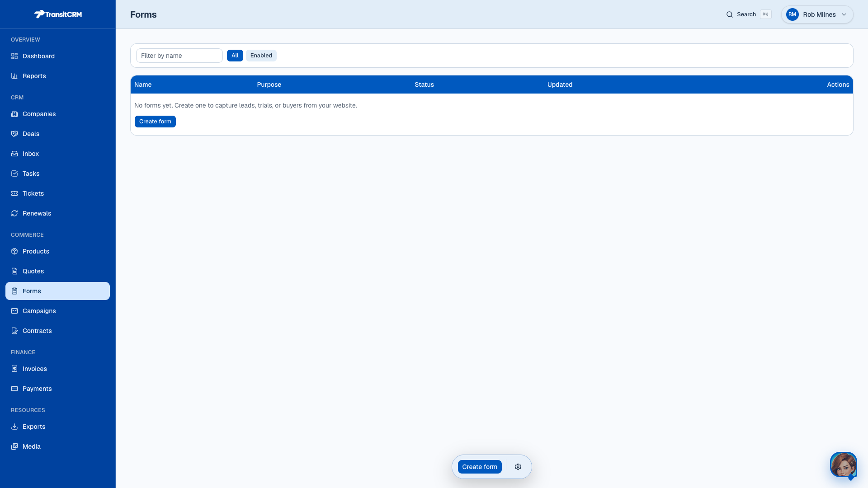
Task: Click the Status column header
Action: pyautogui.click(x=424, y=84)
